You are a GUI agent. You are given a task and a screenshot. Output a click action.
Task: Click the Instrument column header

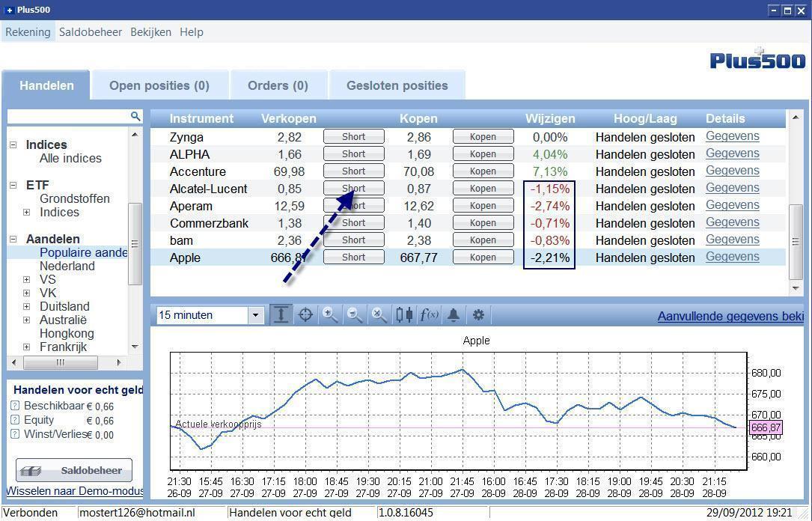201,118
